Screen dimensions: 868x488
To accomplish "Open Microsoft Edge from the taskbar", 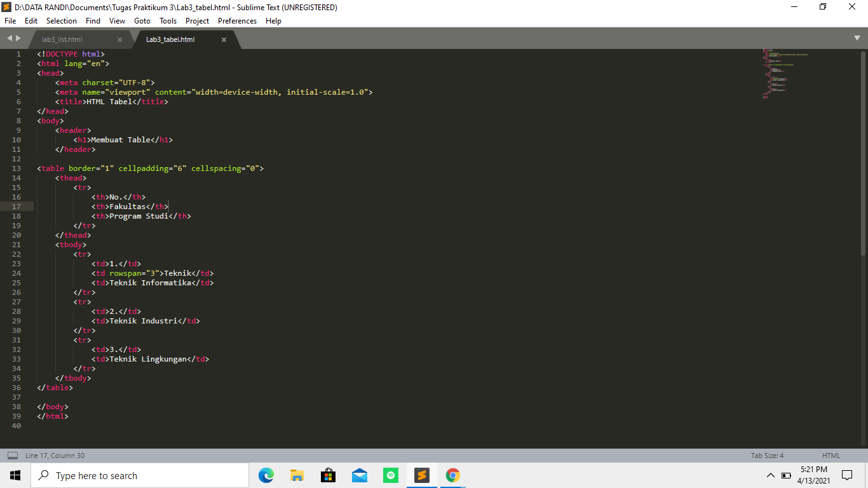I will [x=266, y=475].
